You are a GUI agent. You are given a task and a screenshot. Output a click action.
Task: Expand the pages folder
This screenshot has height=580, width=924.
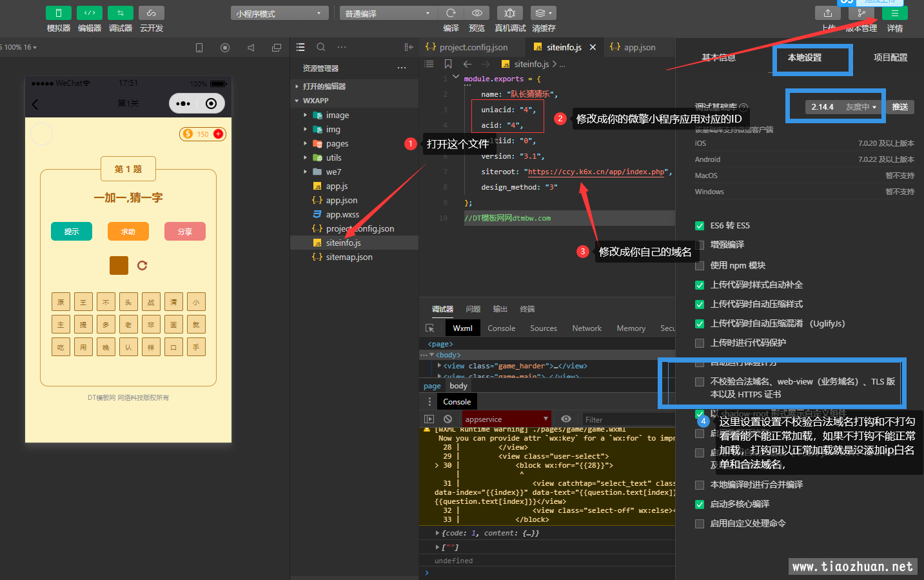tap(306, 143)
